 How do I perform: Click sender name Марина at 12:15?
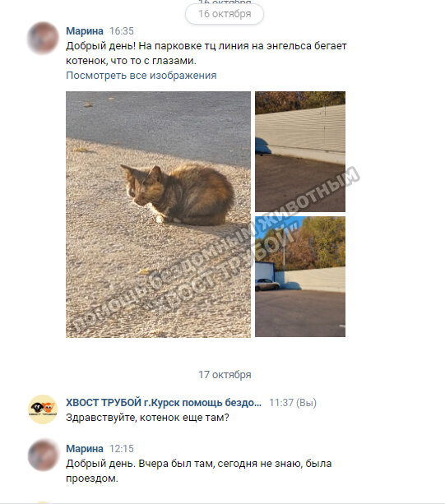pyautogui.click(x=85, y=448)
